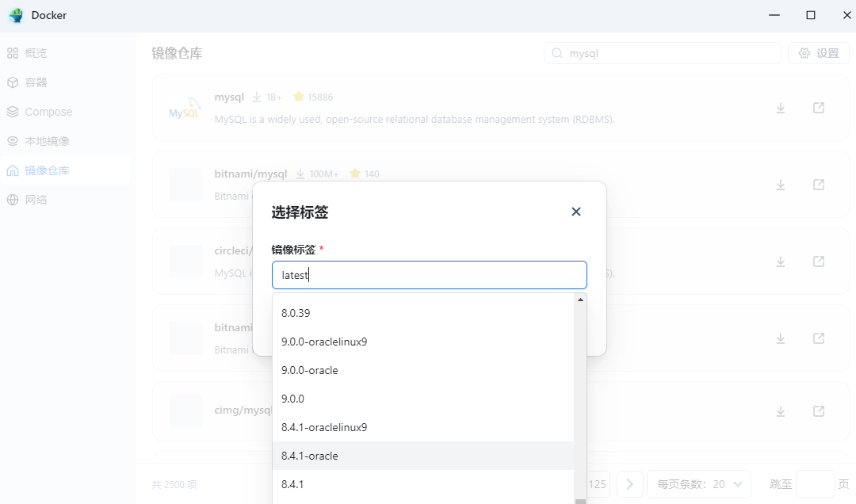Image resolution: width=856 pixels, height=504 pixels.
Task: Click the mysql repository name
Action: pyautogui.click(x=229, y=97)
